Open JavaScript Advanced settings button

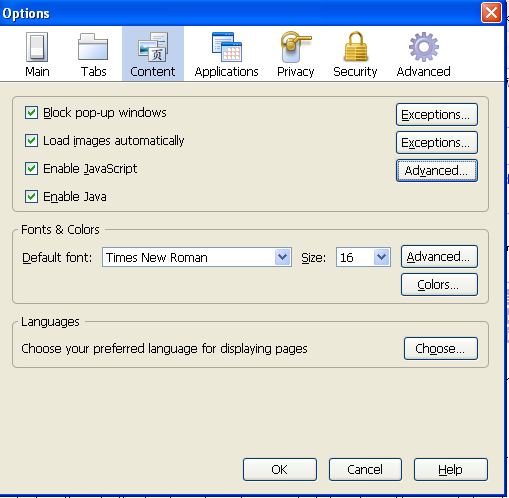(437, 171)
